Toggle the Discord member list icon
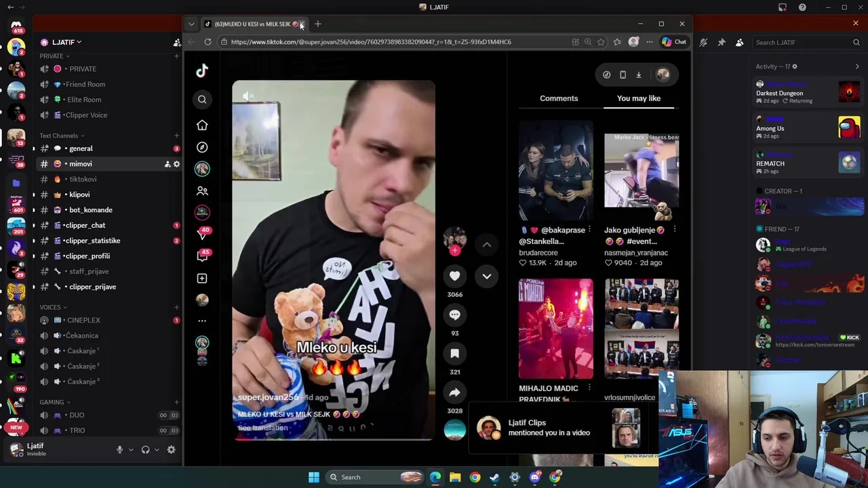The image size is (868, 488). [740, 42]
